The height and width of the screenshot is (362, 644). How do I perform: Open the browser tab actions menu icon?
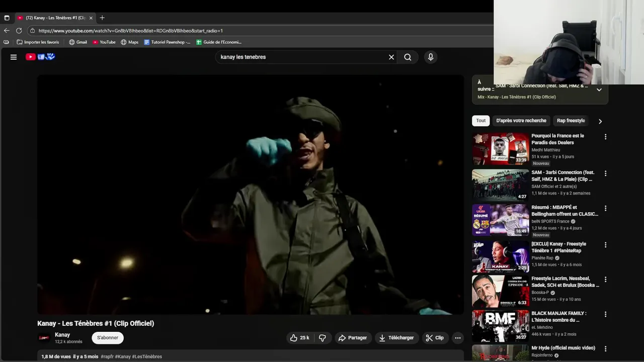[x=7, y=18]
